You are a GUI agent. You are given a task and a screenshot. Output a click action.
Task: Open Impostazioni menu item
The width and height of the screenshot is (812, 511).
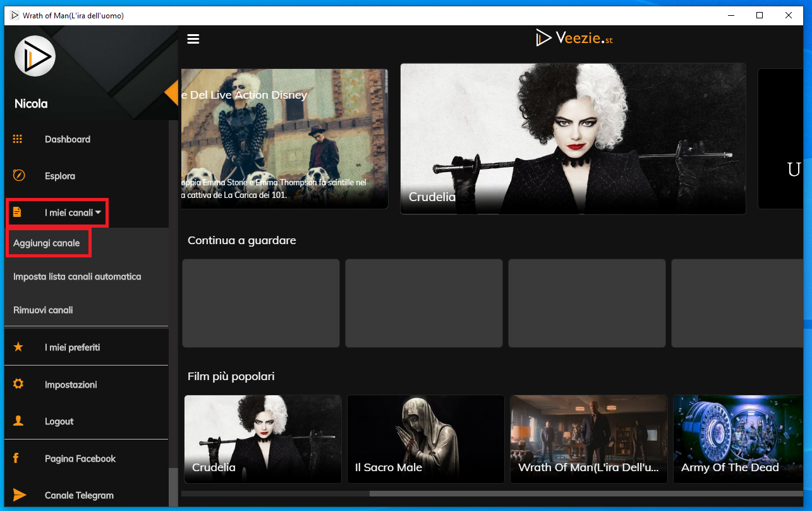(71, 385)
